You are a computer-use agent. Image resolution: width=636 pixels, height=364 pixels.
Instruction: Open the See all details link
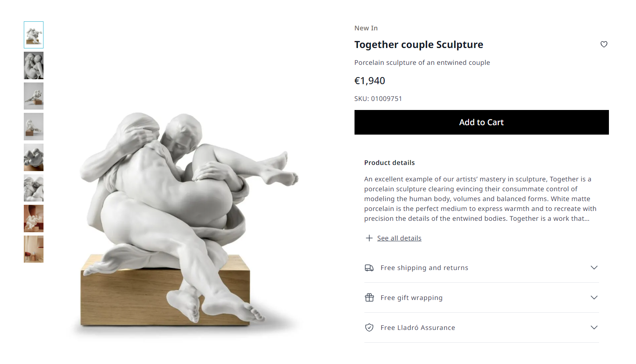pos(399,238)
